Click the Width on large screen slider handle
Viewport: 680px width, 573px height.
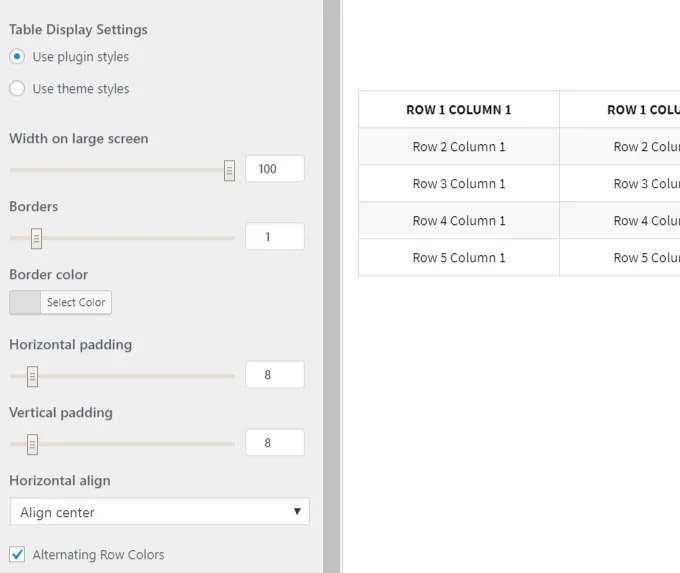click(229, 170)
